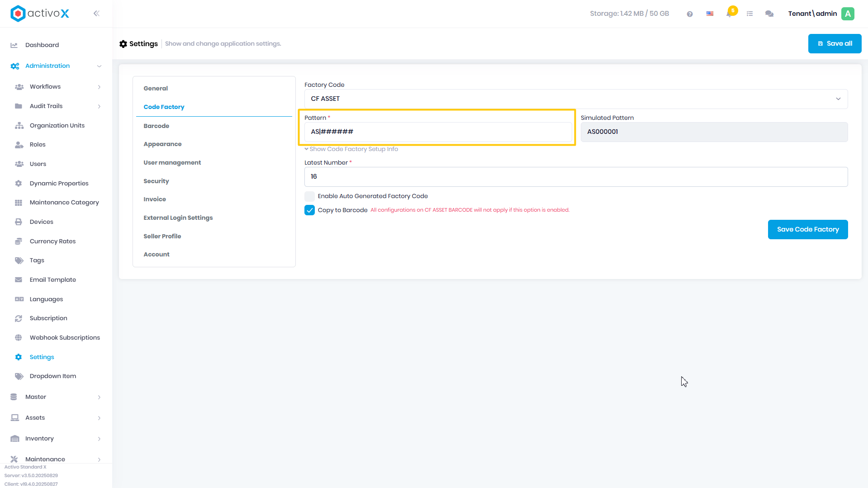Click the Settings gear icon in sidebar
The image size is (868, 488).
[19, 357]
